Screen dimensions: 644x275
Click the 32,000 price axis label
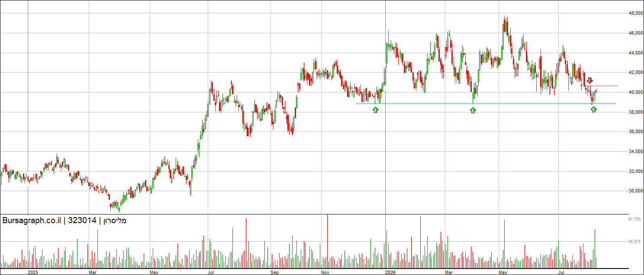tap(635, 171)
